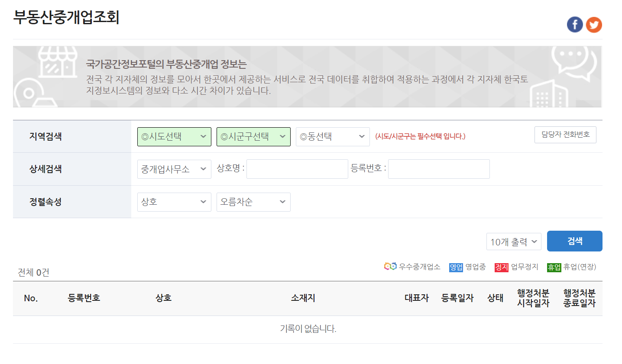Click the 국가공간정보포털의 부동산중개업 정보는 banner heading
Image resolution: width=622 pixels, height=364 pixels.
[166, 64]
